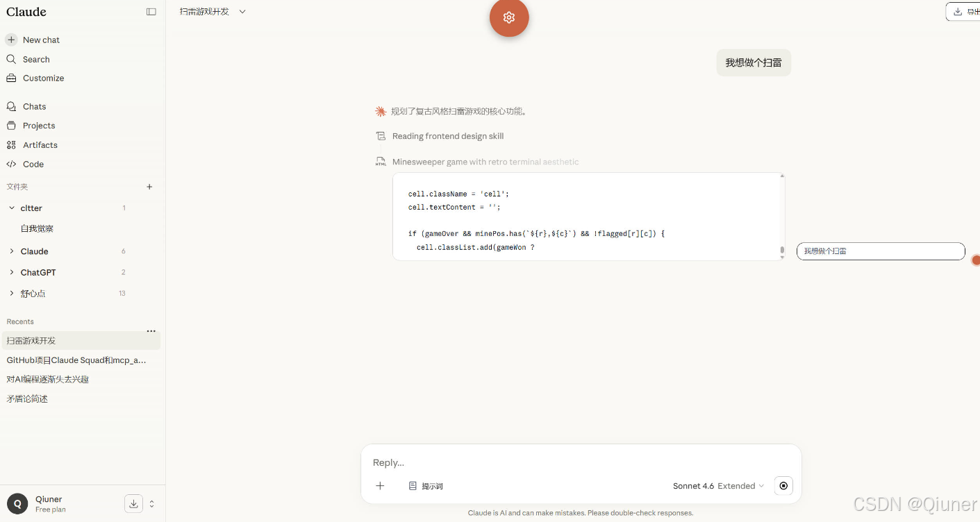This screenshot has width=980, height=522.
Task: Open the 自我觉察 chat in cltter folder
Action: click(x=38, y=228)
